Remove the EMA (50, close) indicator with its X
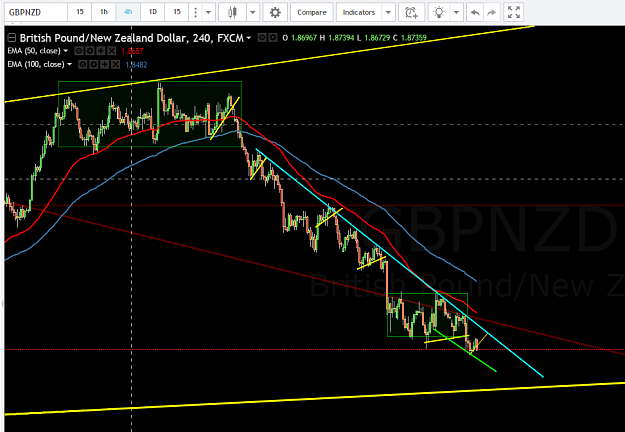Image resolution: width=625 pixels, height=432 pixels. click(x=112, y=51)
